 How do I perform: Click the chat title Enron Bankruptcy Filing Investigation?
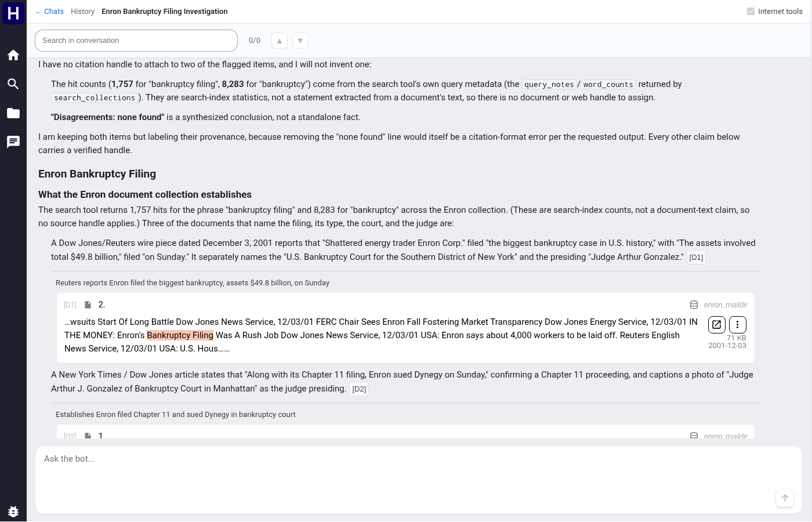[x=165, y=12]
